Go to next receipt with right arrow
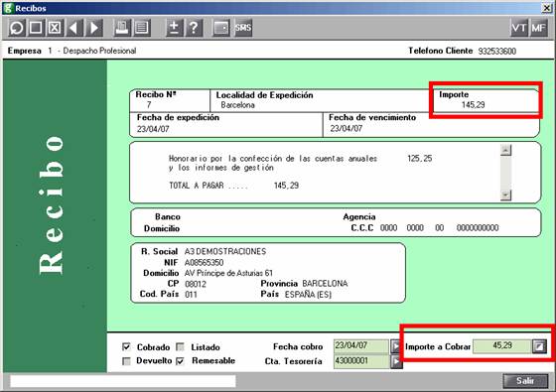This screenshot has width=556, height=392. [x=94, y=28]
